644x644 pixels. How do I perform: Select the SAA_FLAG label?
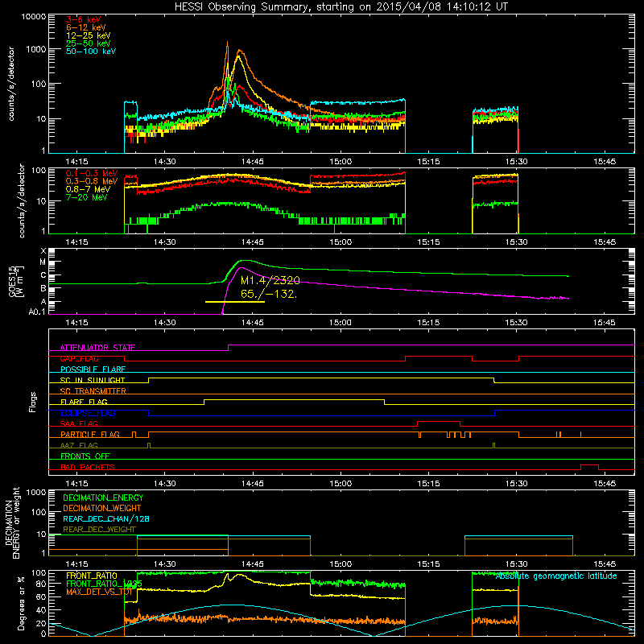click(x=79, y=423)
